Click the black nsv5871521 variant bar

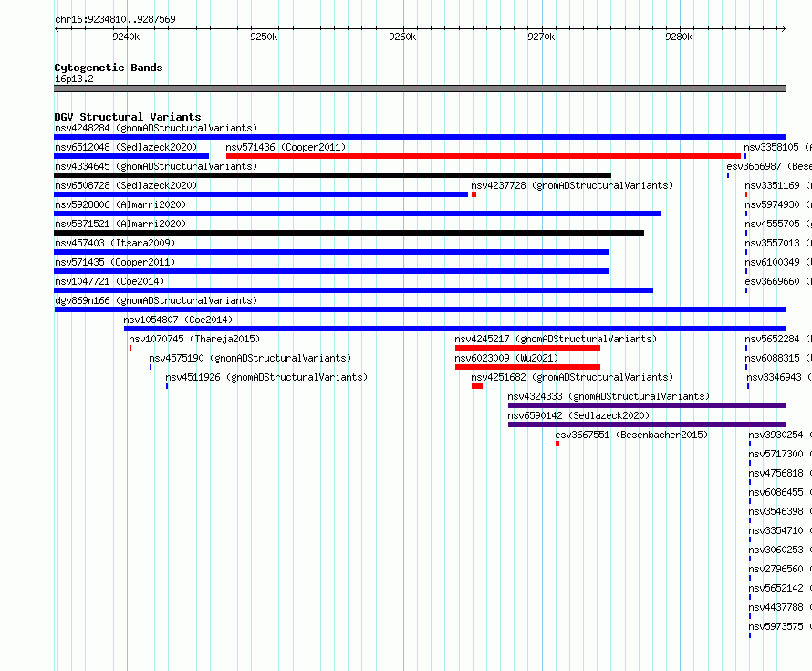[x=349, y=233]
